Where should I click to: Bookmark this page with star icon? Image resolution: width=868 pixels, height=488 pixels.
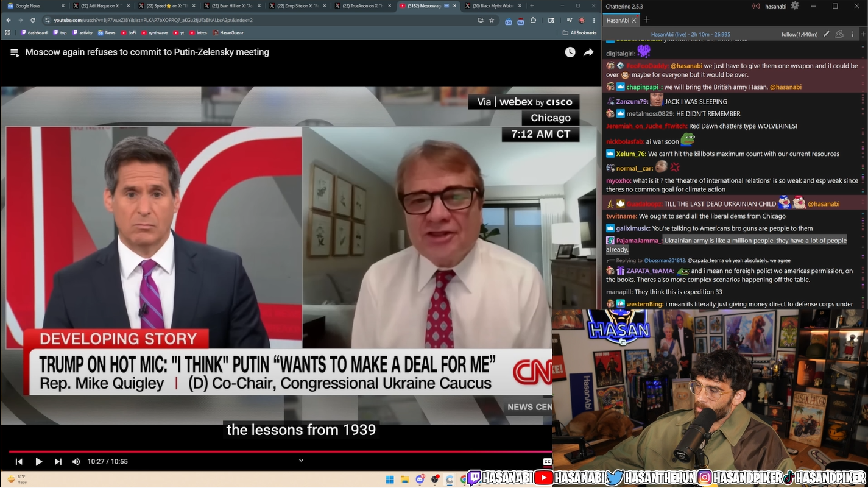(x=492, y=20)
